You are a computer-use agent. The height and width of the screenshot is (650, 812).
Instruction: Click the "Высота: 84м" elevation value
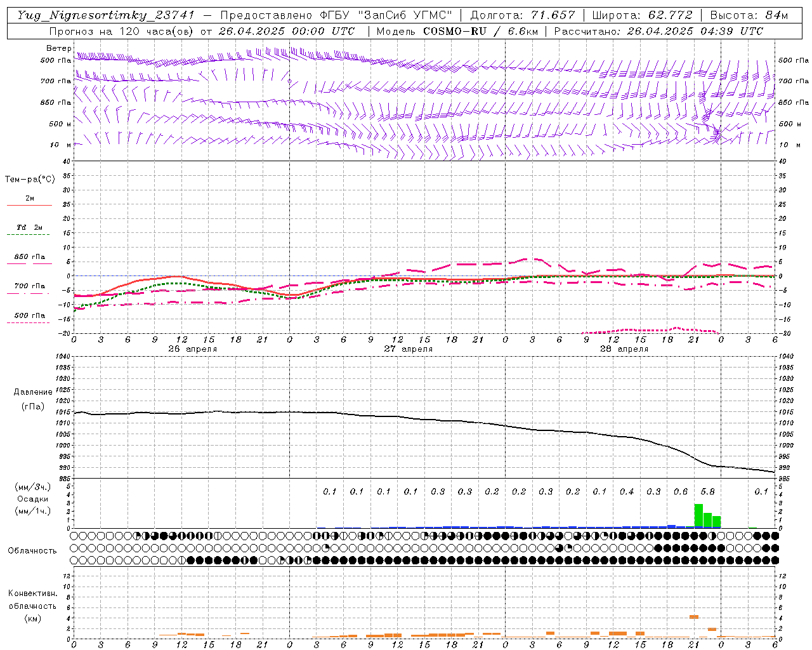coord(749,15)
